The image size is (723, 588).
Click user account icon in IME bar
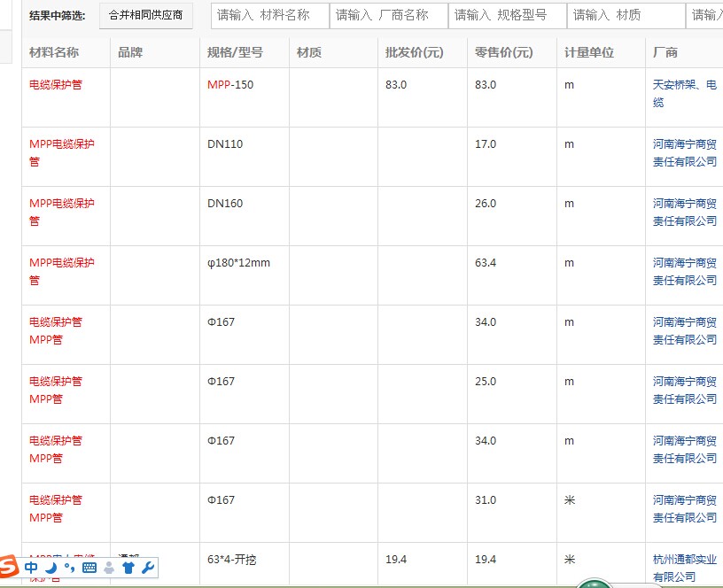coord(109,568)
